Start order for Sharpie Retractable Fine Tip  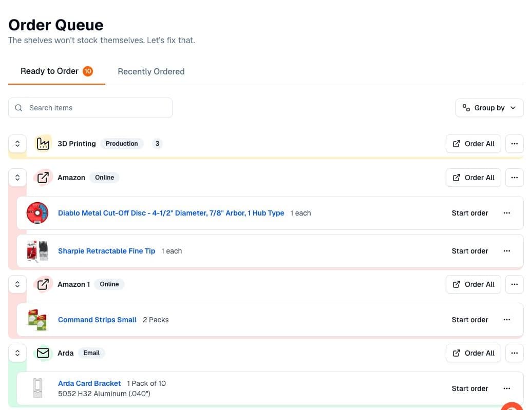coord(470,251)
